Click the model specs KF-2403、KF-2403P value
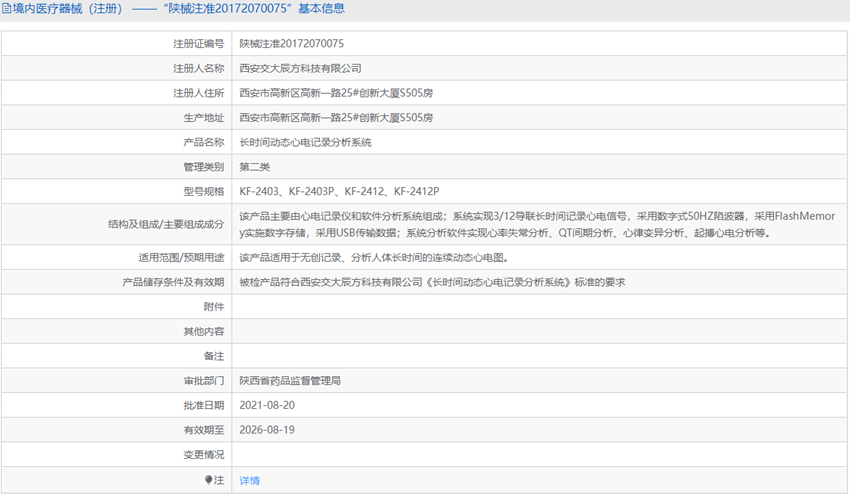 (339, 191)
